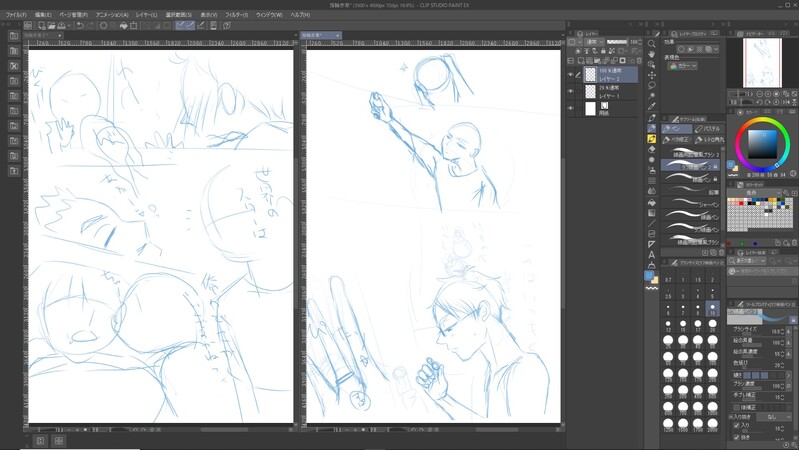Choose the シャーペン brush in sub tool list
This screenshot has width=799, height=450.
[x=691, y=204]
